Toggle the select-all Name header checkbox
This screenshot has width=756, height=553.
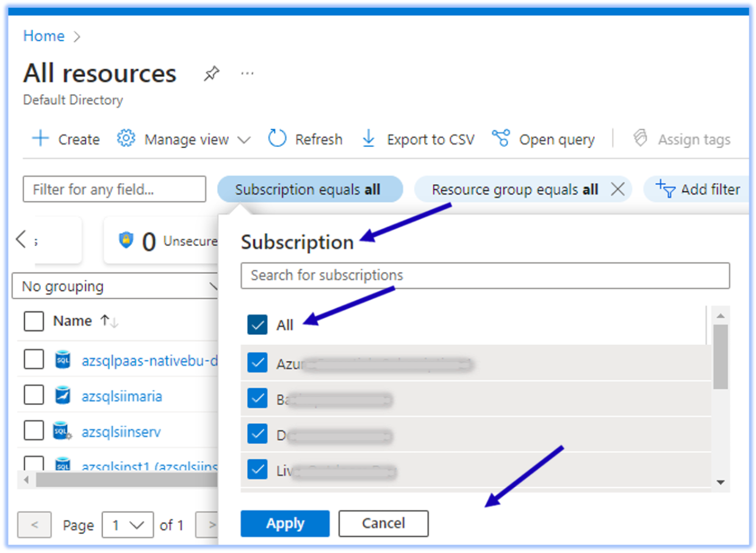click(34, 321)
